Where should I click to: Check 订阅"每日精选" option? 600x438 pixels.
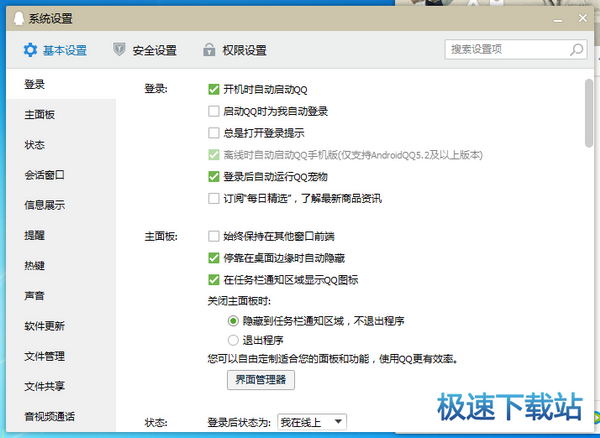[x=214, y=199]
